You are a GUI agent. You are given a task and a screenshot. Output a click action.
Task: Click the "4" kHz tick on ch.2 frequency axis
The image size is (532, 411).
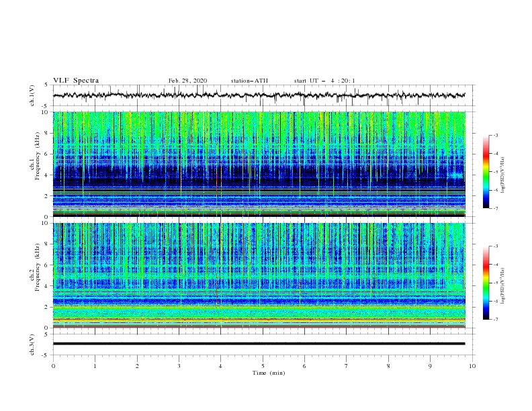pyautogui.click(x=47, y=286)
